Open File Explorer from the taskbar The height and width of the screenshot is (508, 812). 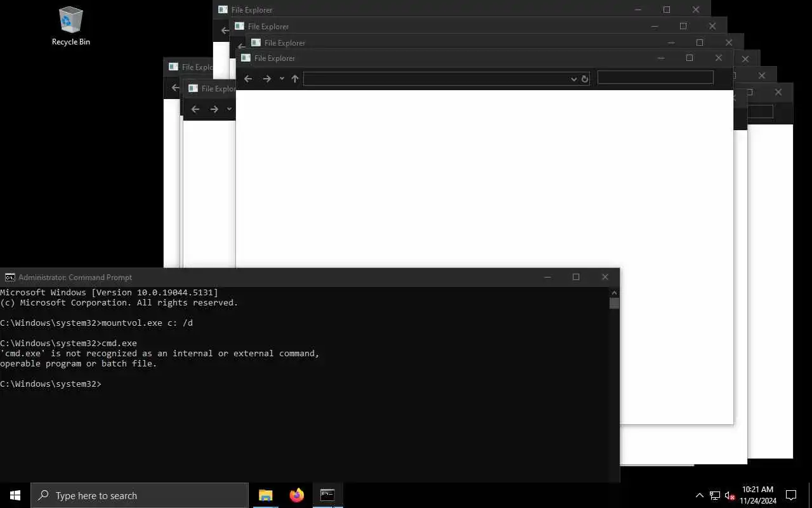265,495
